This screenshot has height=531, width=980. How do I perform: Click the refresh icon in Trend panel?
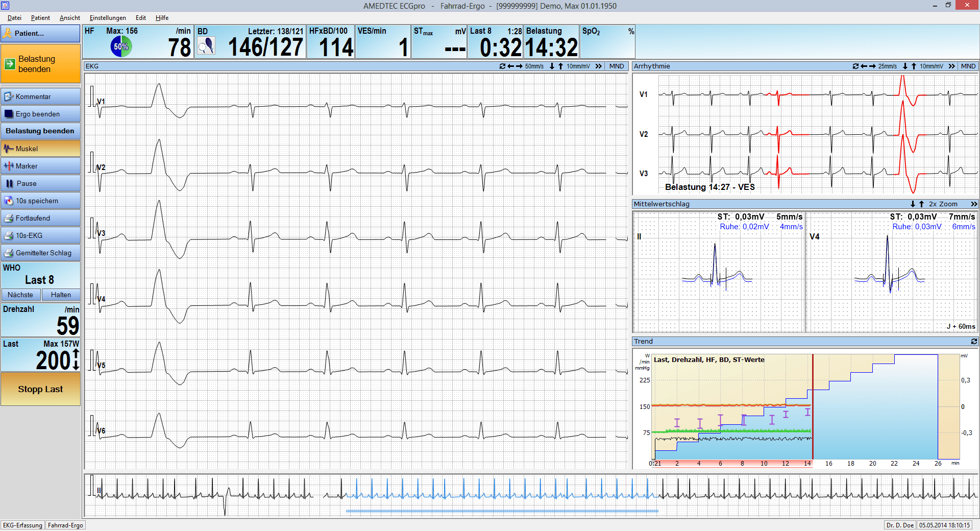[x=974, y=342]
